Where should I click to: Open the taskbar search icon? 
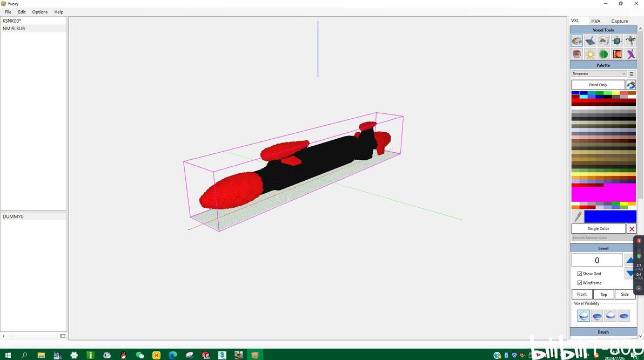pos(24,355)
